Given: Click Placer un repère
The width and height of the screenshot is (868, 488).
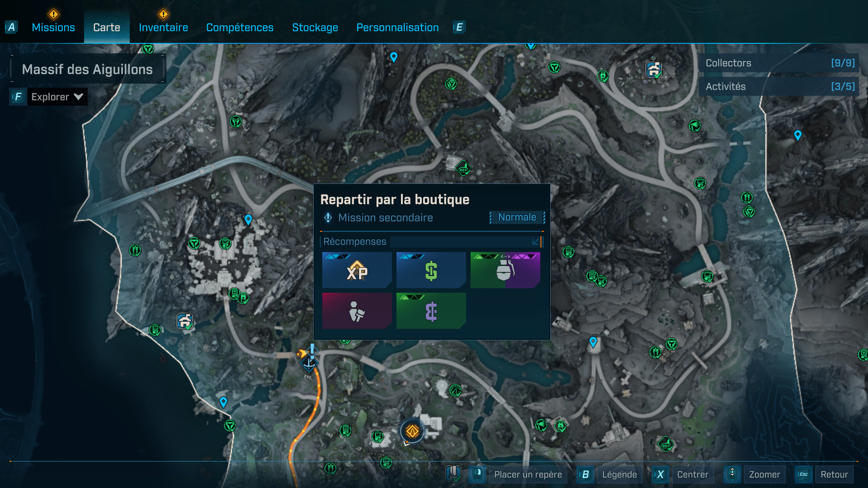Looking at the screenshot, I should click(x=528, y=474).
